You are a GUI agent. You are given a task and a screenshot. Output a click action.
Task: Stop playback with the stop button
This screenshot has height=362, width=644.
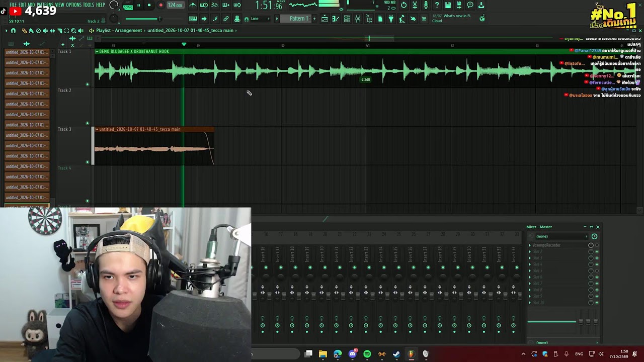point(149,5)
